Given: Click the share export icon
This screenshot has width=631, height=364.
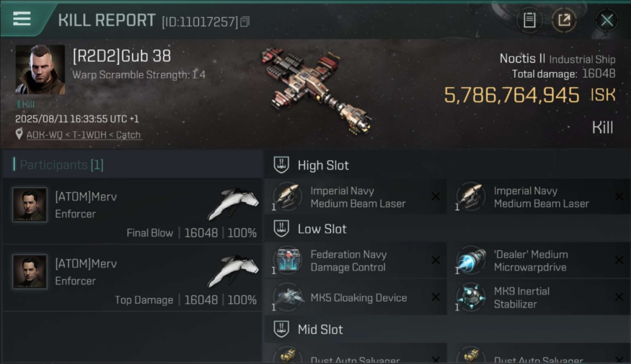Looking at the screenshot, I should (x=564, y=20).
